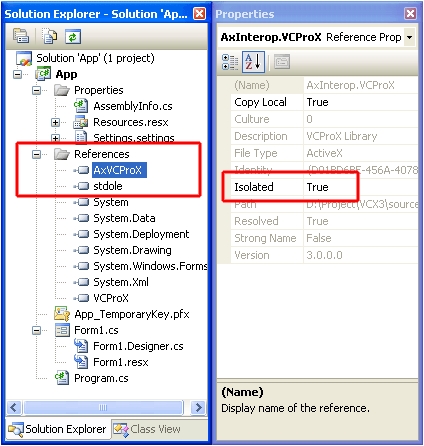Click the Refresh icon in Solution Explorer toolbar
This screenshot has width=424, height=446.
pyautogui.click(x=73, y=37)
